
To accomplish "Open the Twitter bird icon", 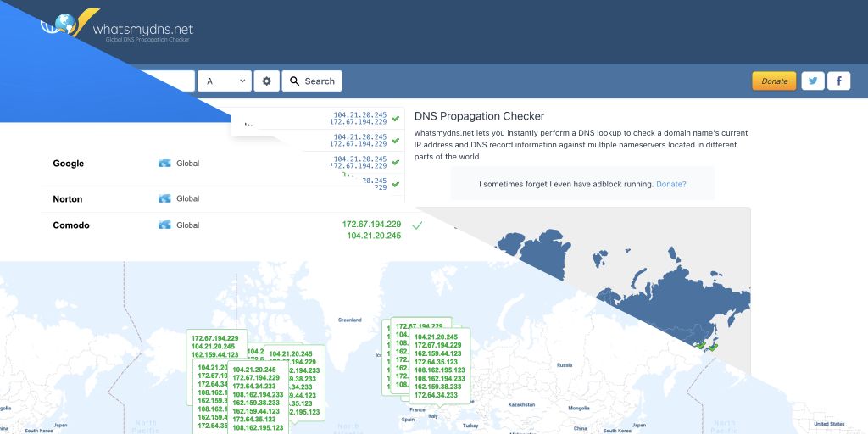I will pos(813,81).
